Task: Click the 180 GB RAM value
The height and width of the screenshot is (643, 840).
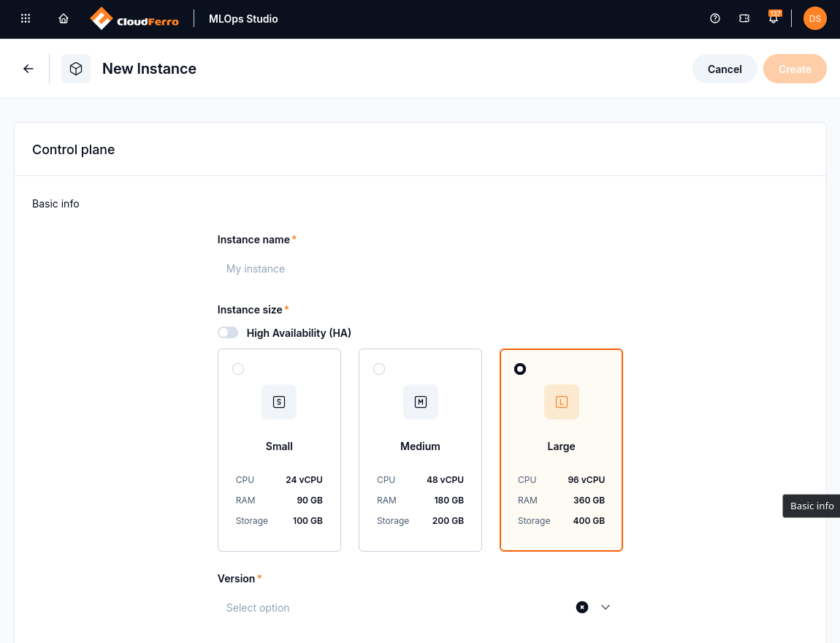Action: (449, 500)
